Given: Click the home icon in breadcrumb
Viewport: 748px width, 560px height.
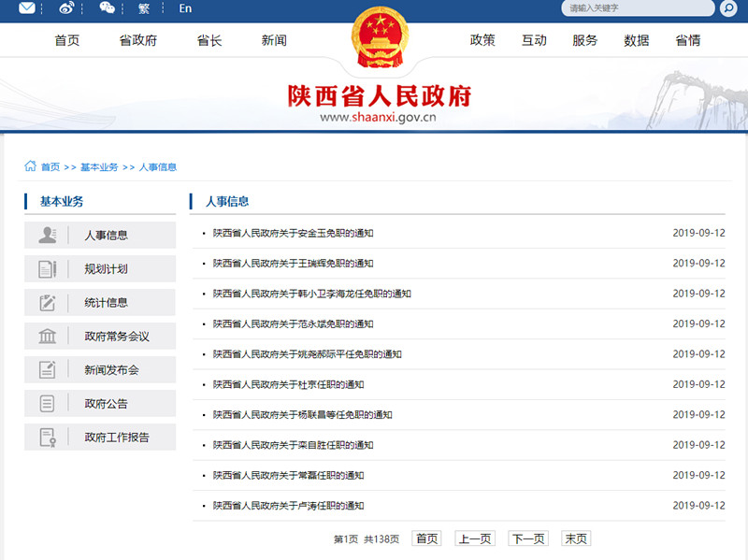Looking at the screenshot, I should [30, 166].
